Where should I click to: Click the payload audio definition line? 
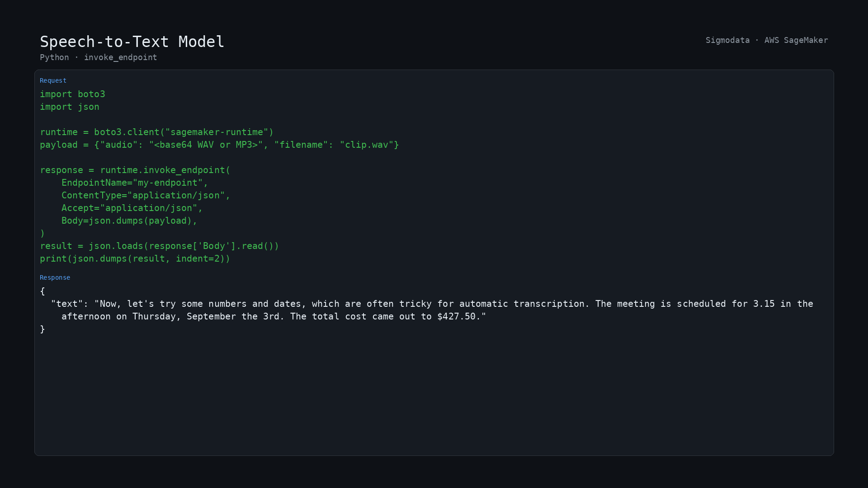click(x=219, y=145)
